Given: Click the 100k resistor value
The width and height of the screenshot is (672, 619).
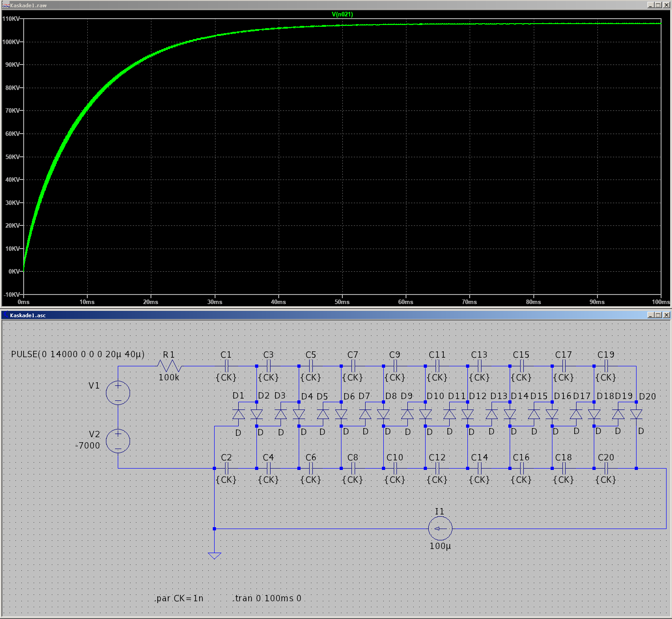Looking at the screenshot, I should coord(169,377).
